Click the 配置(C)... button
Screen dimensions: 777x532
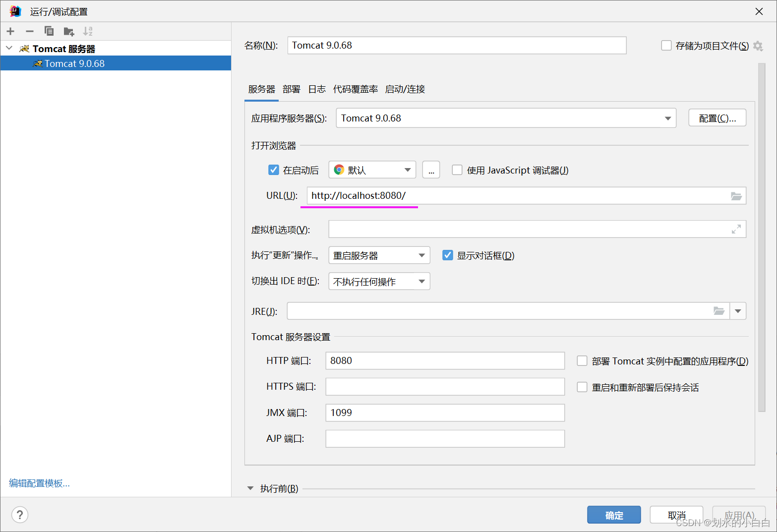coord(717,118)
